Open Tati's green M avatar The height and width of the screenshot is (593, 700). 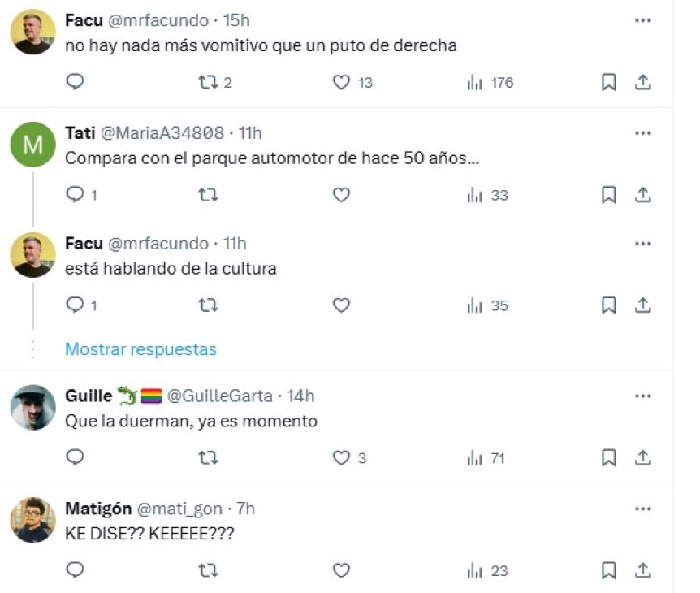[32, 145]
